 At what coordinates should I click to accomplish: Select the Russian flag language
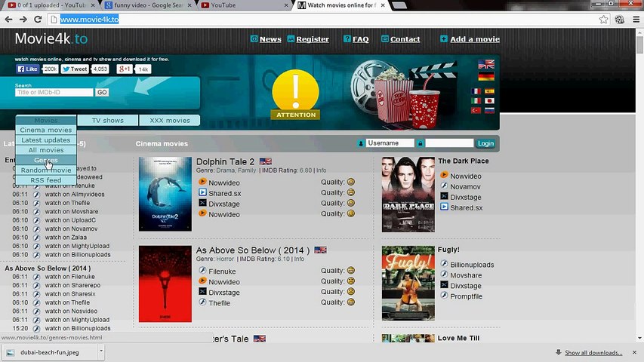point(489,110)
